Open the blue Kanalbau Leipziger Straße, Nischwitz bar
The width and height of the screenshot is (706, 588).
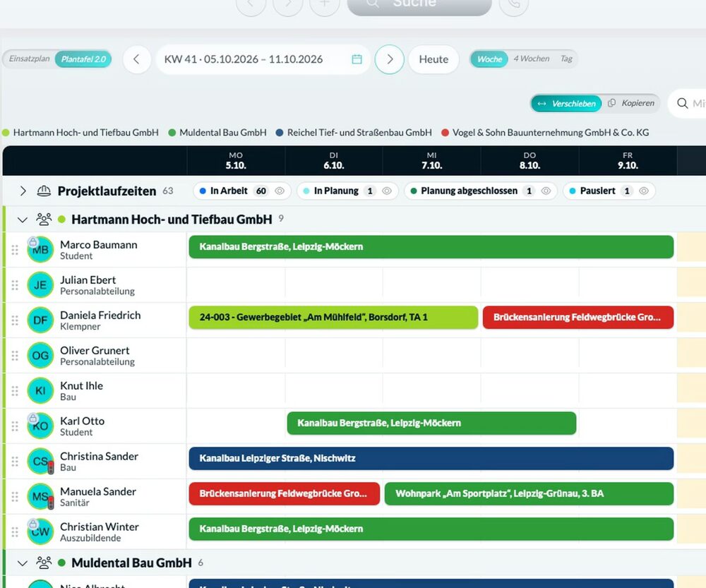pos(431,458)
